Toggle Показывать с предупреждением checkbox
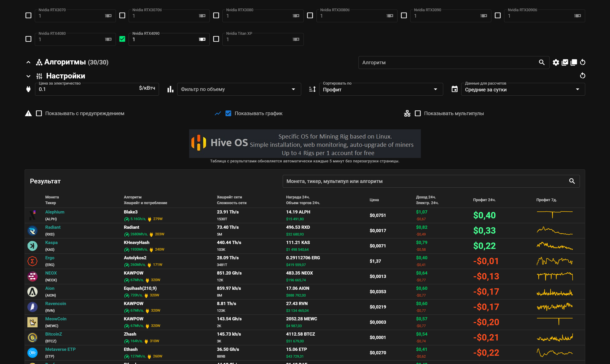 [39, 113]
